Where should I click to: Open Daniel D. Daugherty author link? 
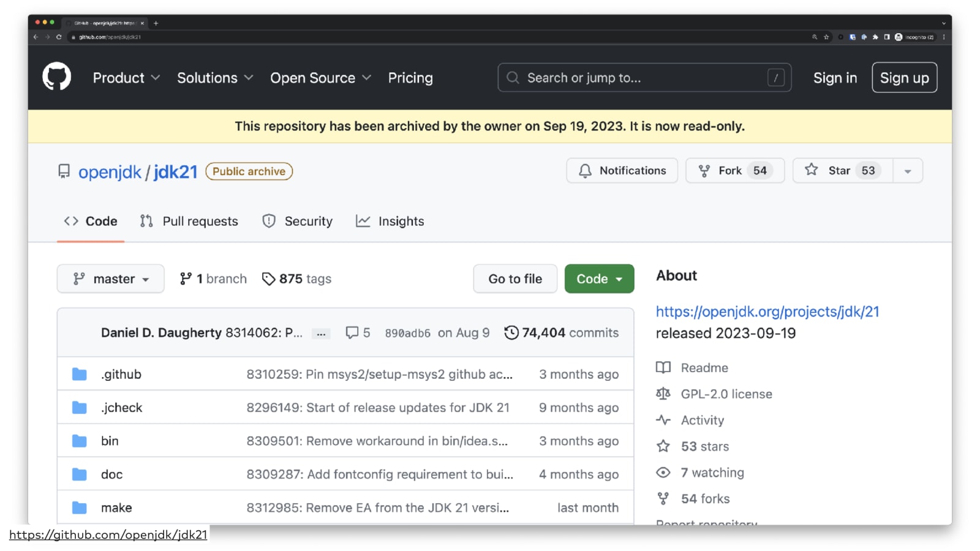pyautogui.click(x=161, y=332)
